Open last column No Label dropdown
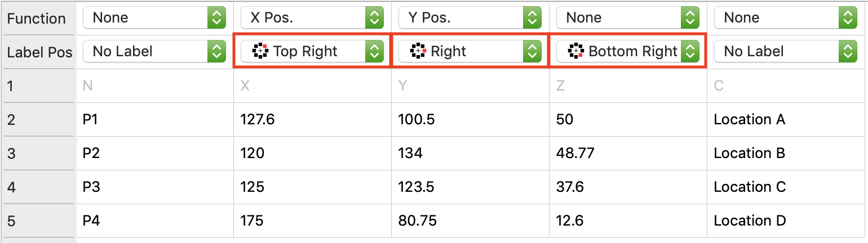868x243 pixels. (785, 51)
